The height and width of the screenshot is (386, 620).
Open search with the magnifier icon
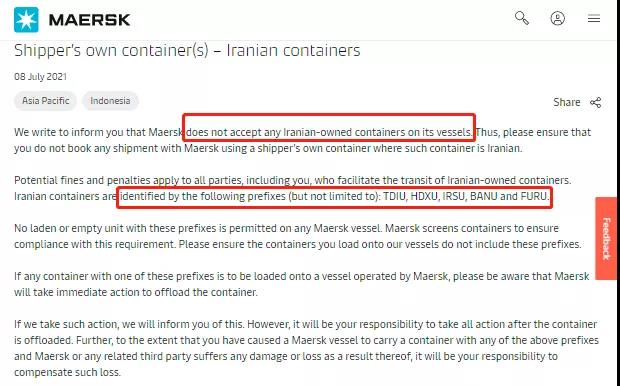click(x=522, y=18)
